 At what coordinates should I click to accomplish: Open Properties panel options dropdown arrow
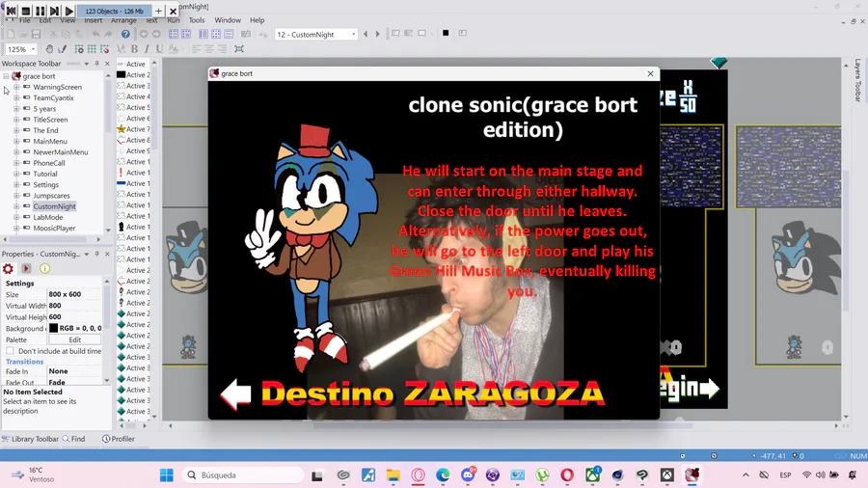pyautogui.click(x=87, y=254)
